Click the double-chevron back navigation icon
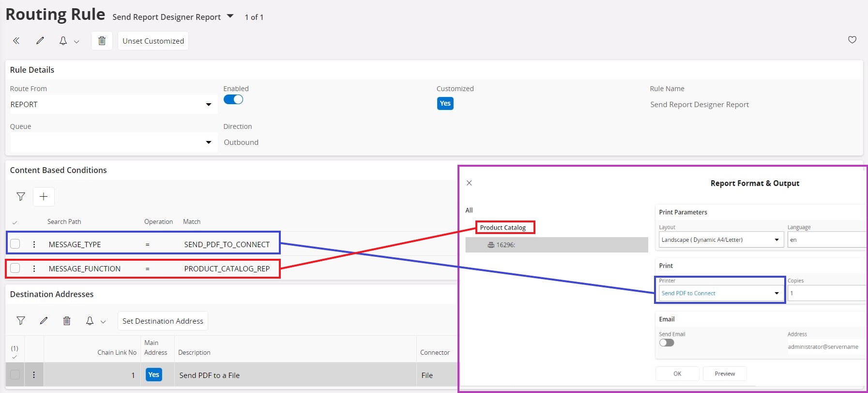Image resolution: width=868 pixels, height=393 pixels. [x=16, y=41]
